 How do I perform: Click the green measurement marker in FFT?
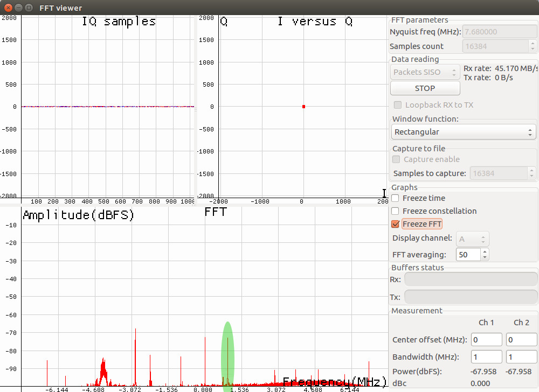click(x=227, y=355)
